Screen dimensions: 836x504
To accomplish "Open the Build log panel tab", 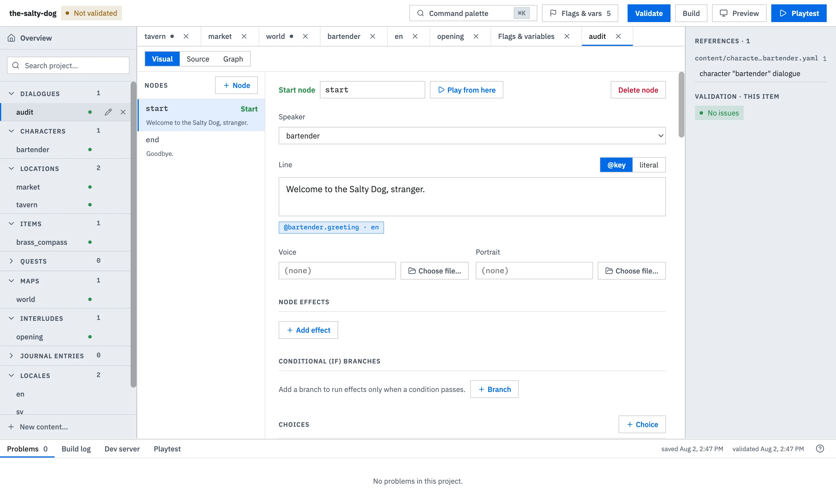I will [x=76, y=449].
